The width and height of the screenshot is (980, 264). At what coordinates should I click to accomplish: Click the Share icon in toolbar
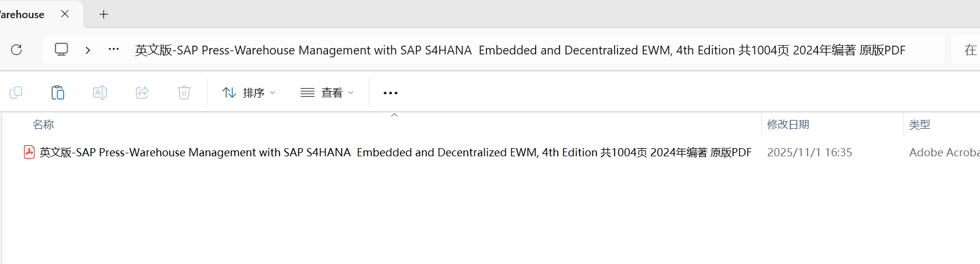coord(142,92)
